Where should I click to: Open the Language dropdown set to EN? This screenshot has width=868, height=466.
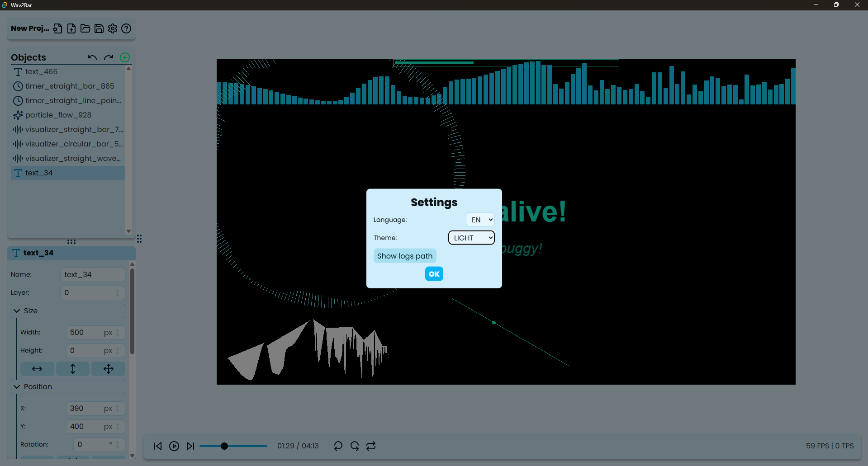[x=480, y=220]
